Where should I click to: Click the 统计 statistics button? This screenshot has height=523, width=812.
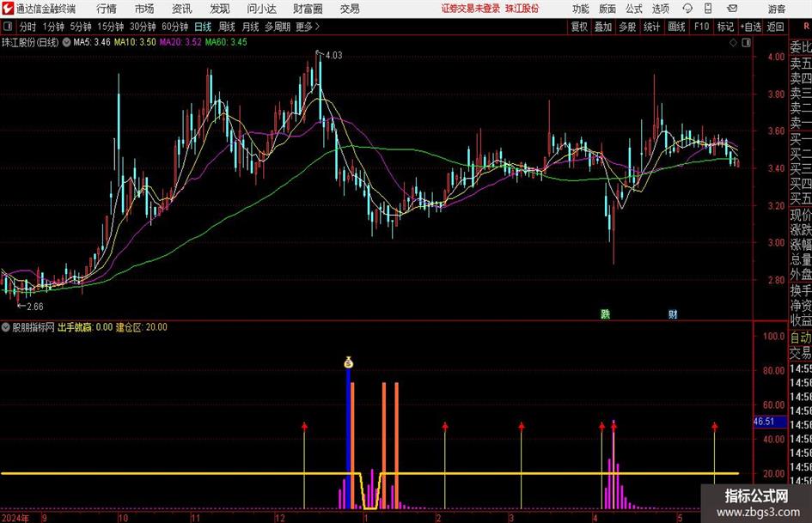(651, 27)
